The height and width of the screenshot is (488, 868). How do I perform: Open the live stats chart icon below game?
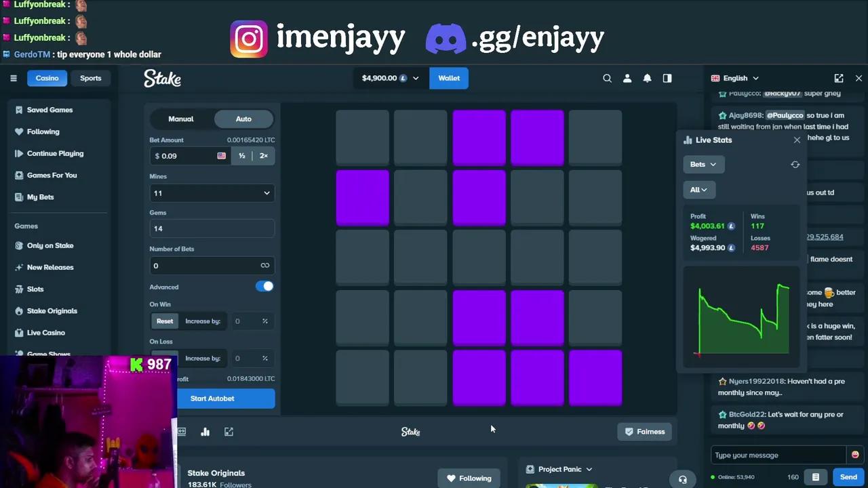(205, 432)
